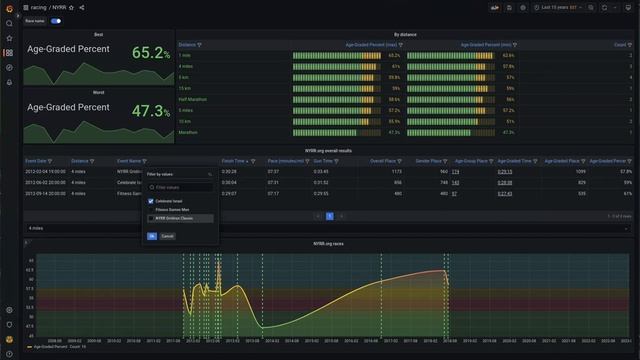Open racing folder breadcrumb
The width and height of the screenshot is (640, 360).
coord(38,7)
